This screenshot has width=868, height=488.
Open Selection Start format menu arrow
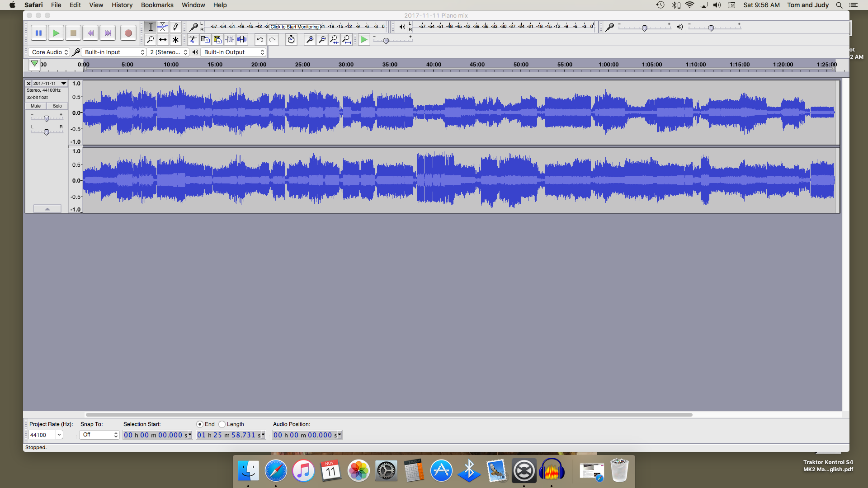190,435
